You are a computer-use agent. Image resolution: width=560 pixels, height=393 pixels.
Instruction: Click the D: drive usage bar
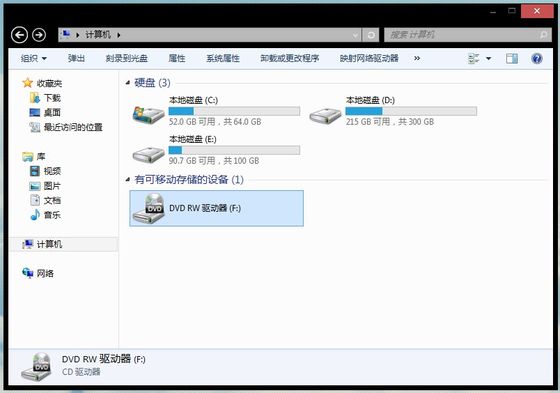click(411, 111)
